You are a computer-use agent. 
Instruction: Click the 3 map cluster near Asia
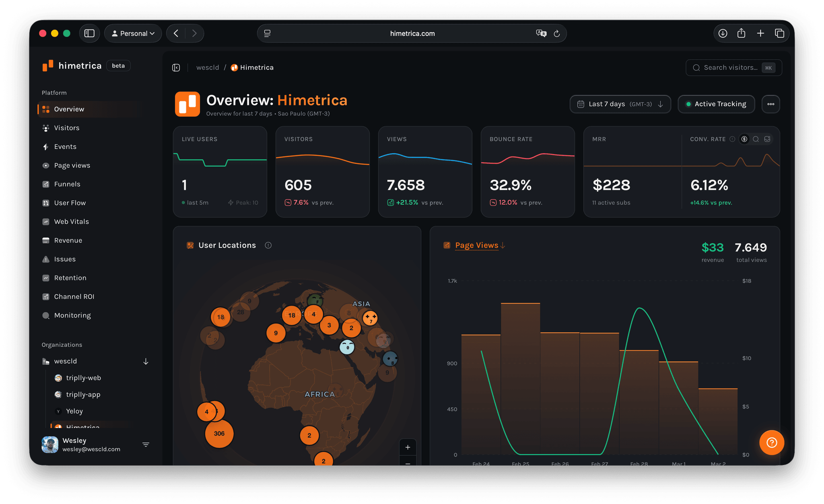coord(329,325)
